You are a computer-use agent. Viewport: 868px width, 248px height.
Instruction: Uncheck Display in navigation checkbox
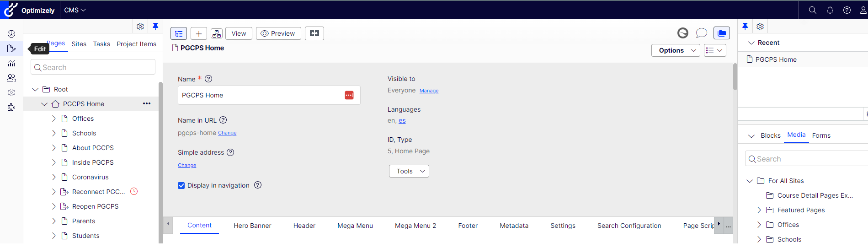point(181,185)
